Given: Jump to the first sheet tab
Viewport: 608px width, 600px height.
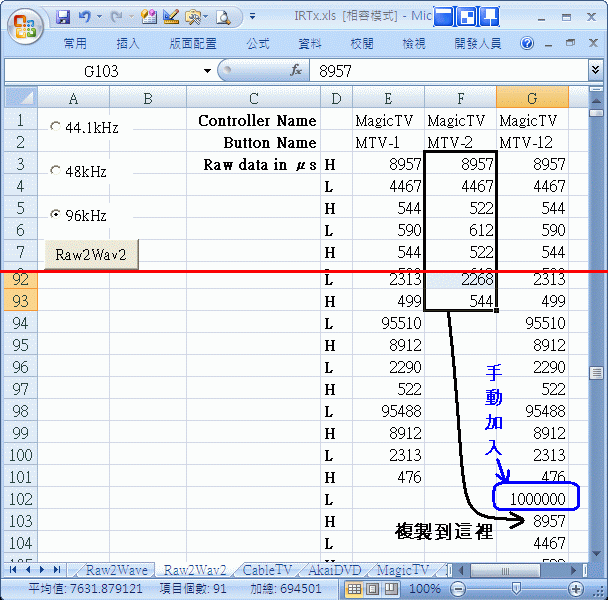Looking at the screenshot, I should [x=13, y=570].
